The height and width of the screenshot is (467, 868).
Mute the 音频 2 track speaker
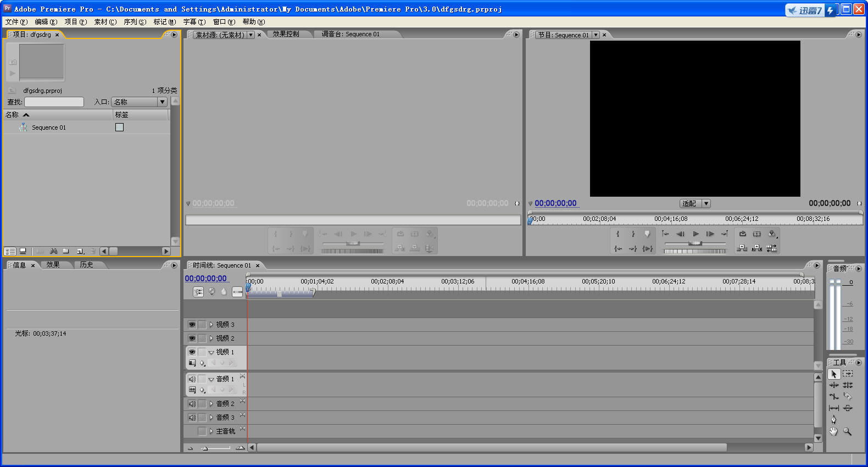192,404
